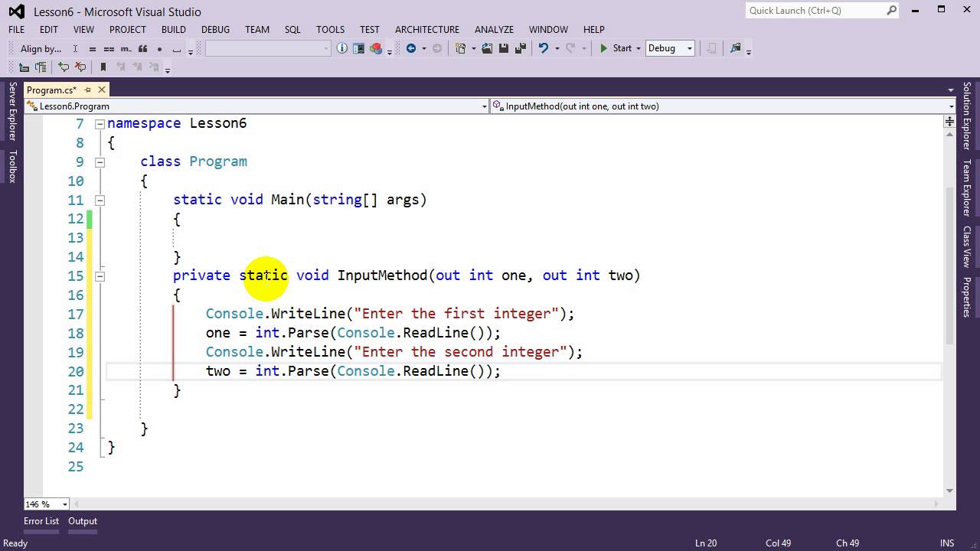Open the Properties side tab
The width and height of the screenshot is (980, 551).
[x=967, y=297]
